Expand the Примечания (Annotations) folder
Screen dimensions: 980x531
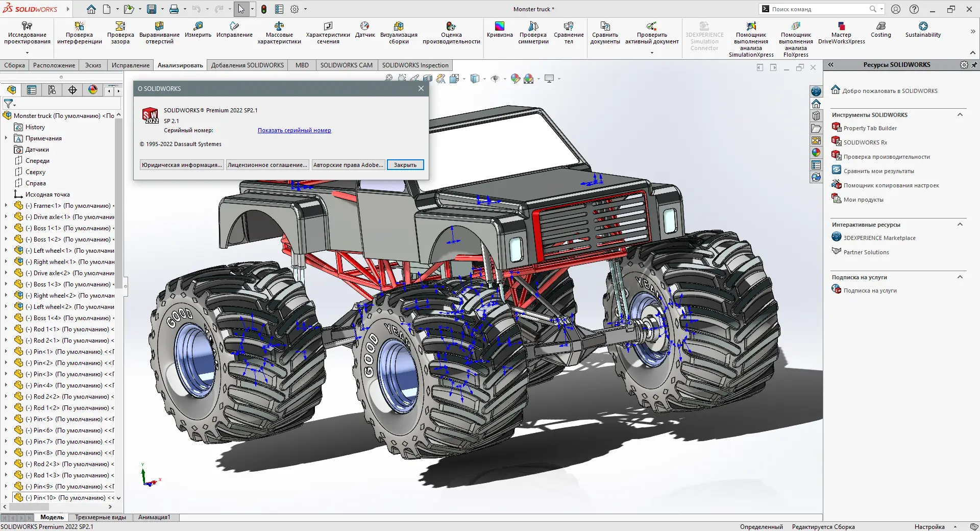6,138
